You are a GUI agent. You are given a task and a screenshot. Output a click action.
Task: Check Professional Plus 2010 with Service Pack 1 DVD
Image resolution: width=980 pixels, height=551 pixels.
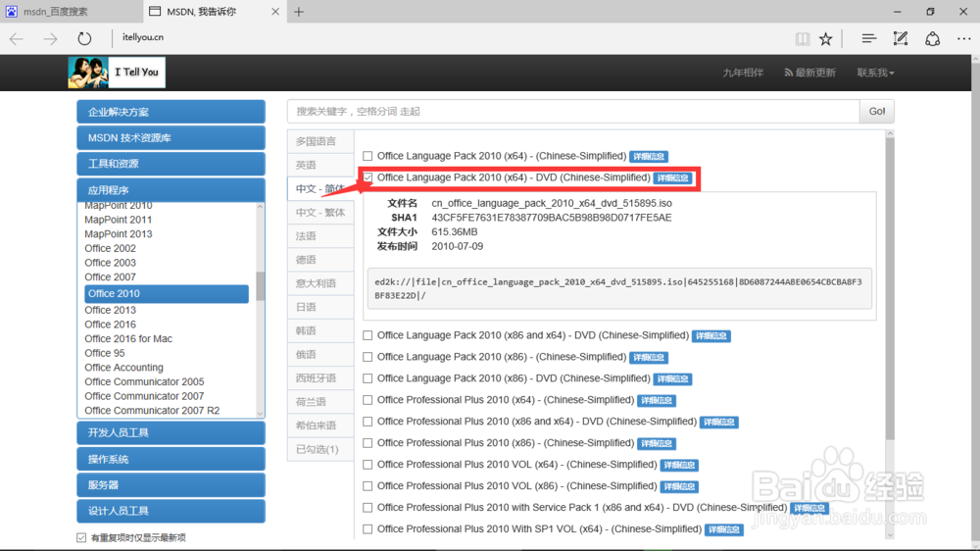(x=367, y=508)
